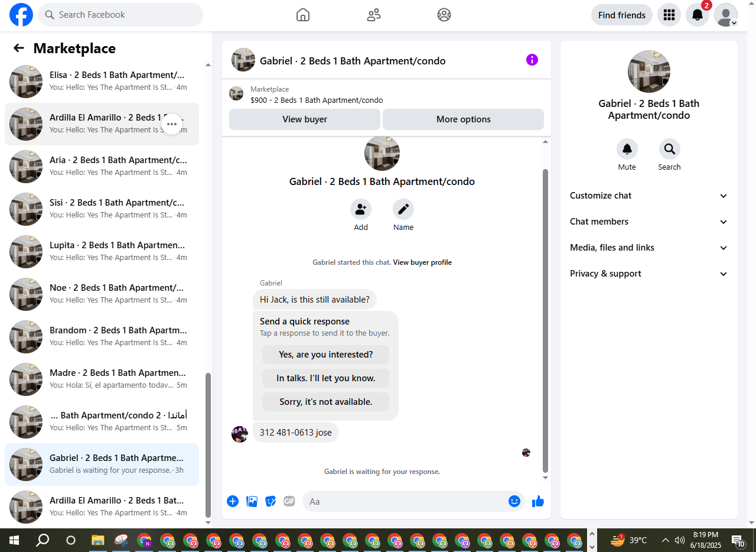This screenshot has width=756, height=552.
Task: Open the 39°C weather widget in the taskbar
Action: [x=629, y=540]
